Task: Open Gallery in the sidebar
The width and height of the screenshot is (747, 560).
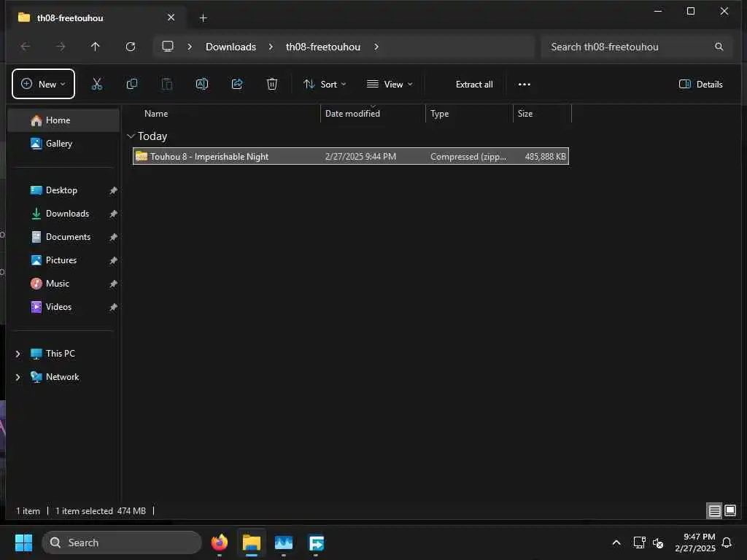Action: (63, 144)
